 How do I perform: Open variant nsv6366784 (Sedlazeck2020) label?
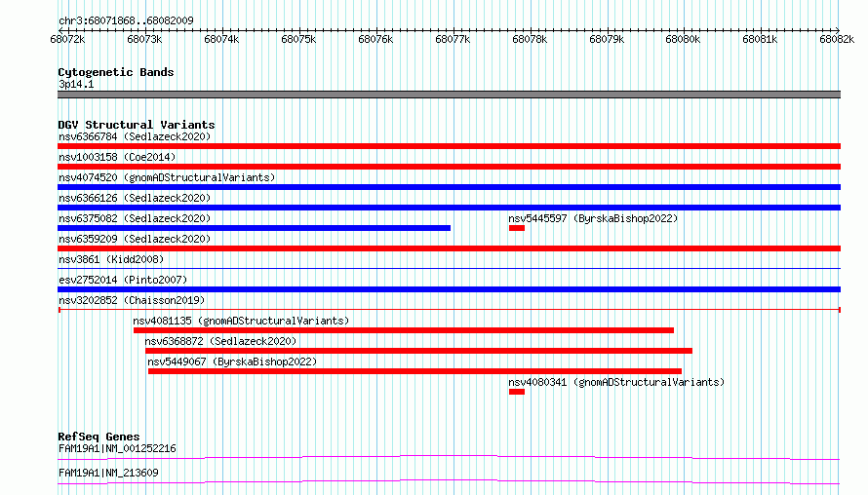(135, 136)
